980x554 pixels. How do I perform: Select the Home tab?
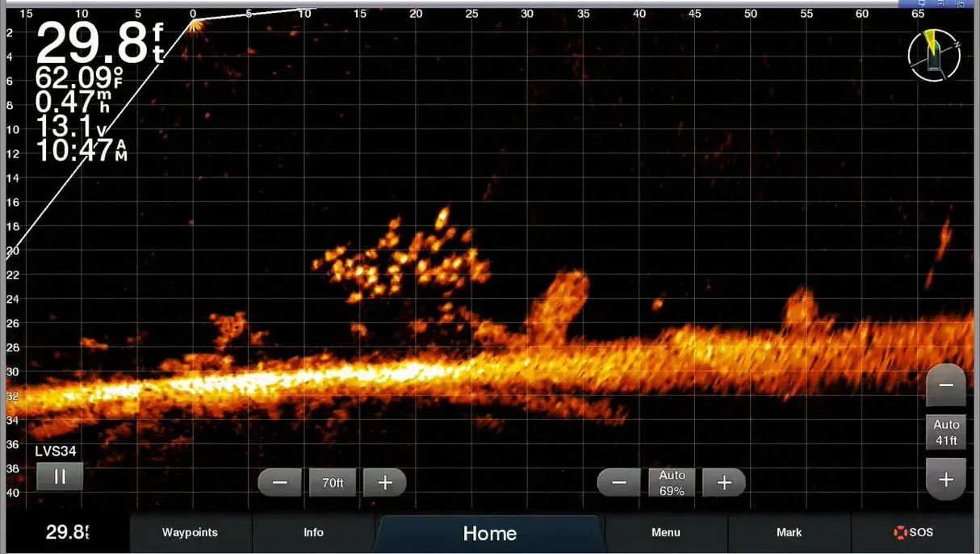click(x=489, y=532)
